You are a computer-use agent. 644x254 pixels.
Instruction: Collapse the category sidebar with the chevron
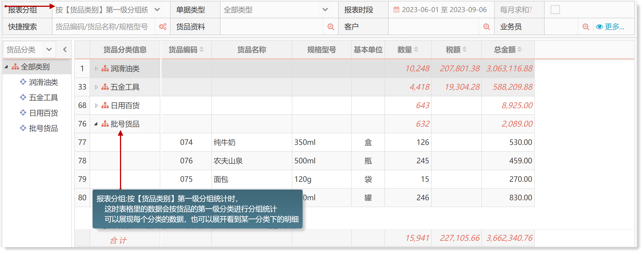[x=65, y=49]
